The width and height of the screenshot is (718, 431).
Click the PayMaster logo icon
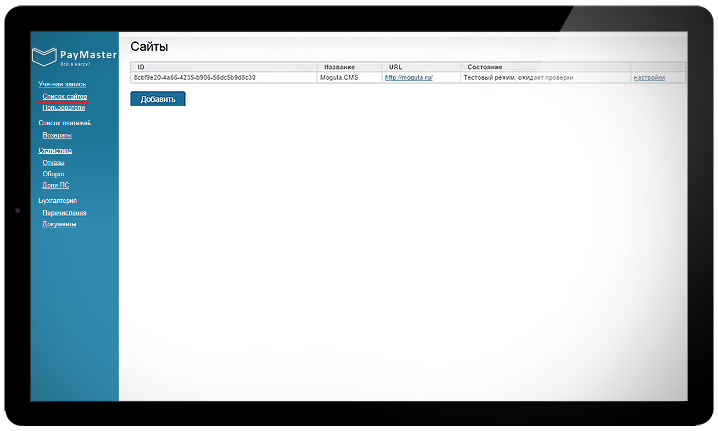[44, 55]
